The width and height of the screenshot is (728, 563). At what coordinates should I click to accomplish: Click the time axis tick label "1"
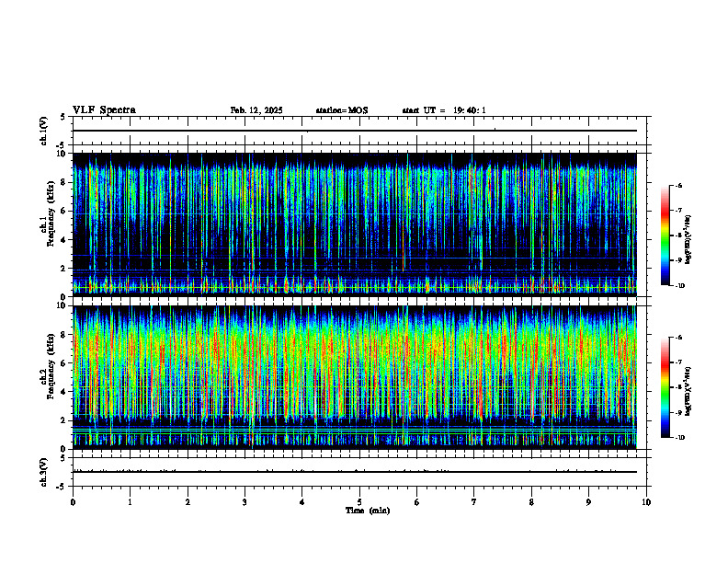coord(130,502)
